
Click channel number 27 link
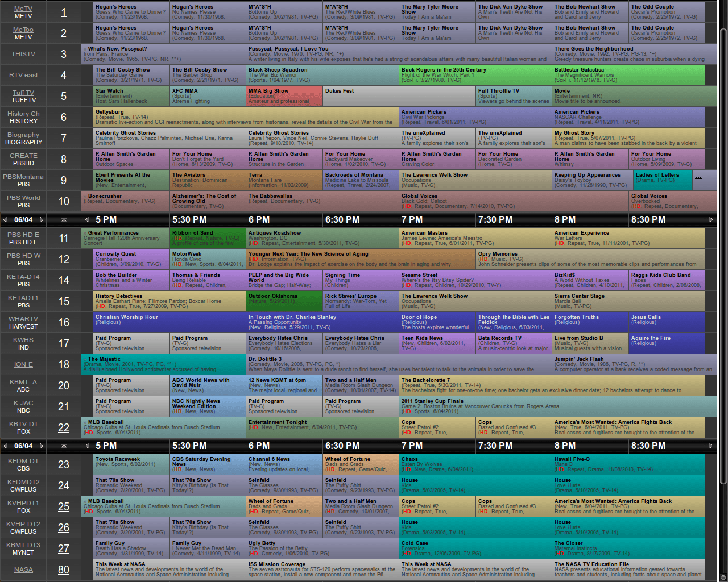pos(64,548)
